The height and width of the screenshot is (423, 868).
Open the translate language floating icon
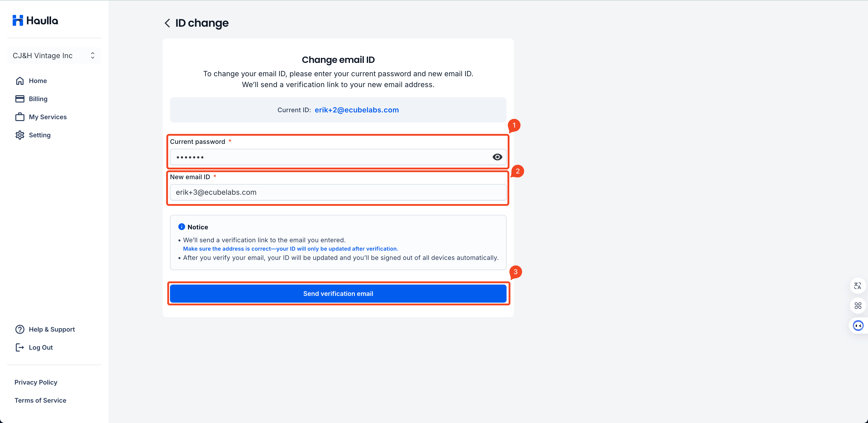click(x=858, y=286)
